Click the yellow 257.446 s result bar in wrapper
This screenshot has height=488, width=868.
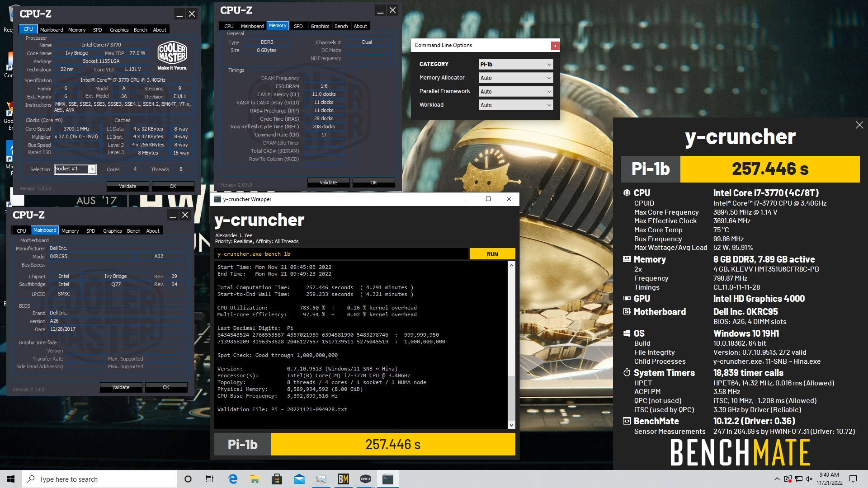(x=393, y=445)
